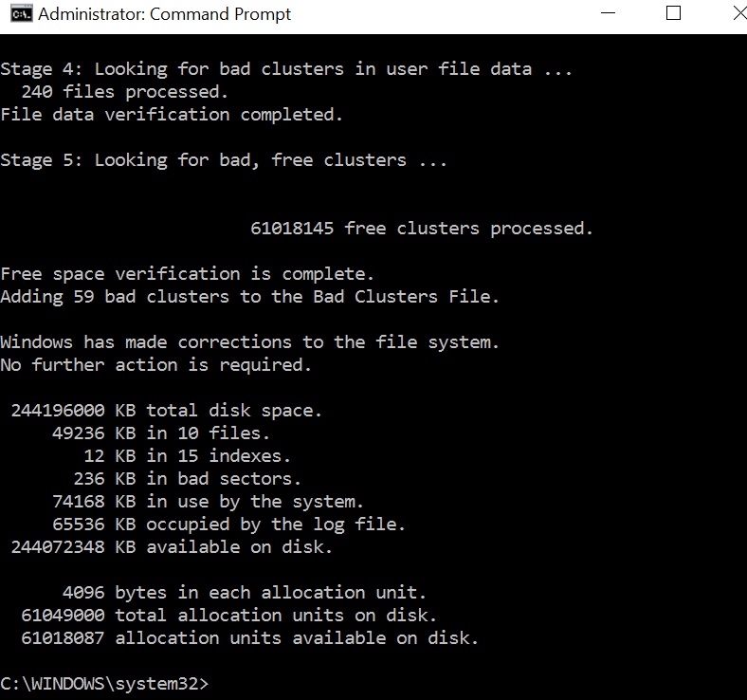Click the '244196000 KB total disk space' line
The width and height of the screenshot is (747, 700).
coord(167,411)
